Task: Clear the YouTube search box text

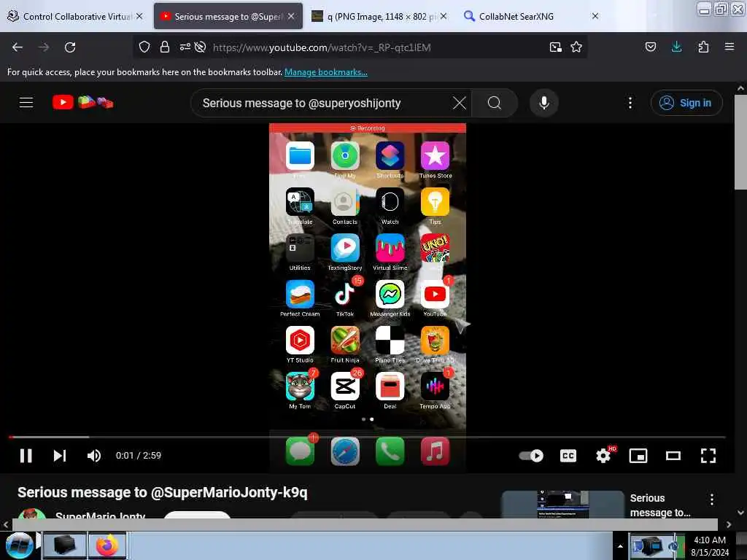Action: 460,103
